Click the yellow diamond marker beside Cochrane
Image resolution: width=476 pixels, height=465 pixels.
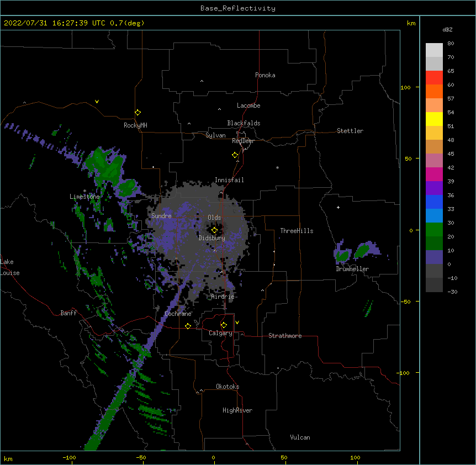click(188, 326)
